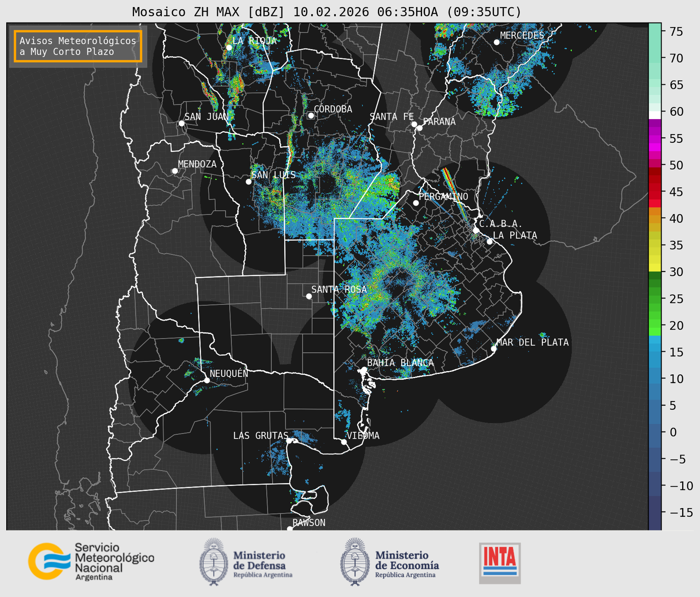Screen dimensions: 700x597
Task: Click the SAN LUIS city marker dot
Action: click(249, 181)
